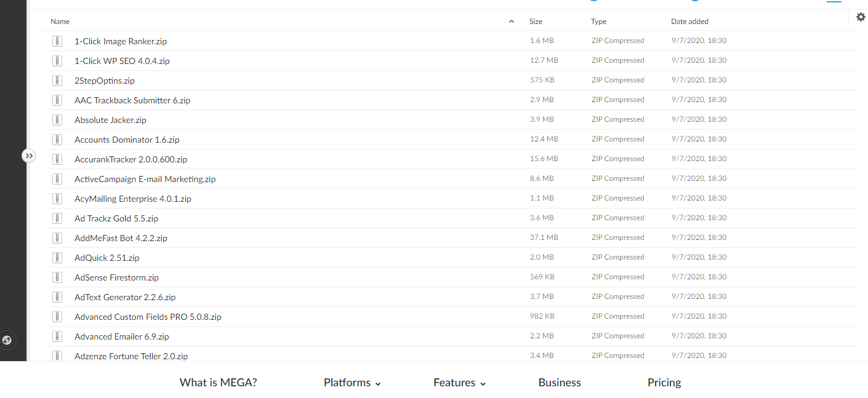Click zip icon of AAC Trackback Submitter 6.zip
Viewport: 868px width, 398px height.
point(57,100)
